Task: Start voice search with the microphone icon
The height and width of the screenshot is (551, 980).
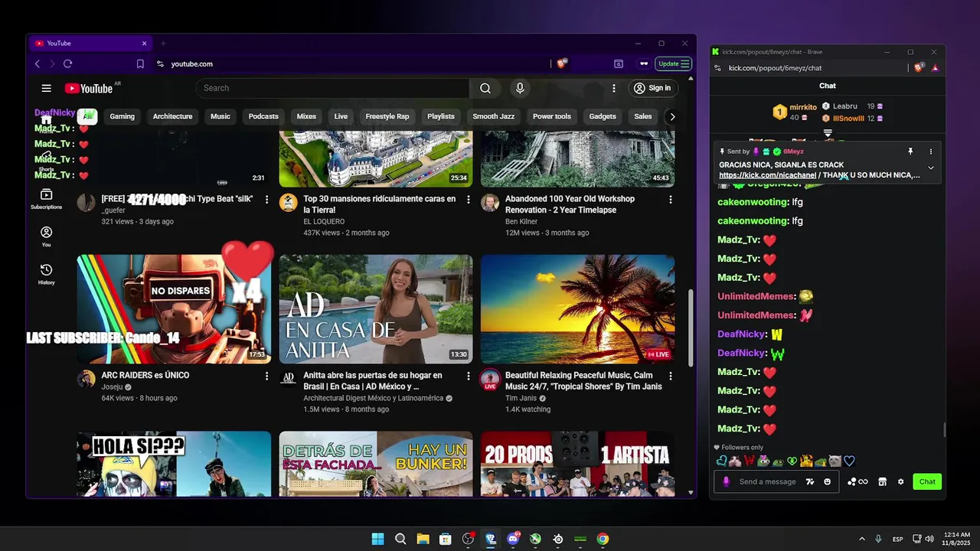Action: (x=520, y=88)
